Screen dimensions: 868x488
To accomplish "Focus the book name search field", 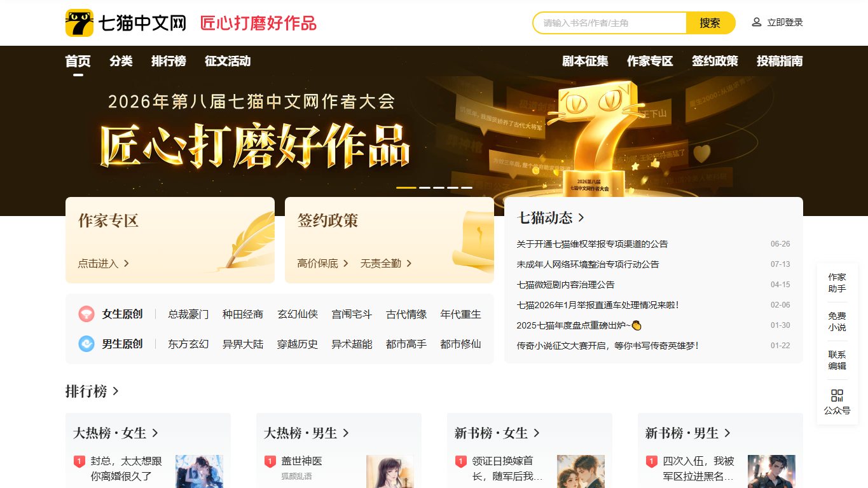I will click(x=610, y=23).
